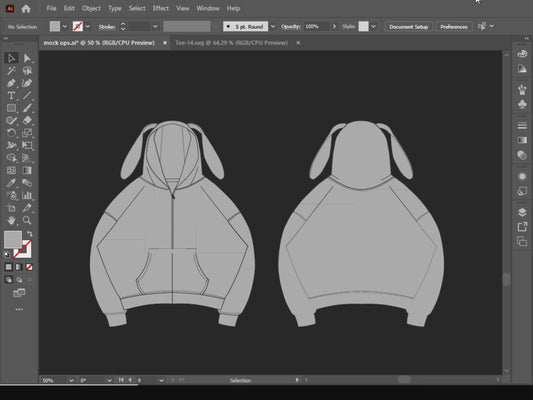Open the File menu
Image resolution: width=533 pixels, height=400 pixels.
click(51, 8)
